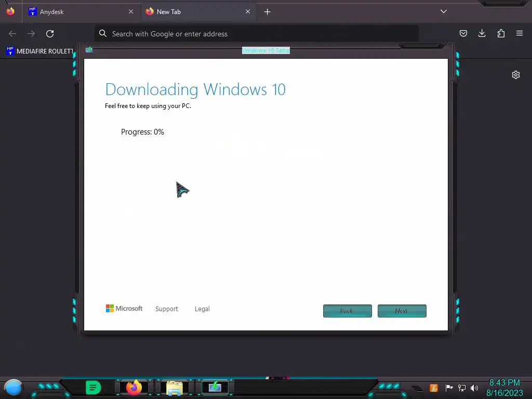Image resolution: width=532 pixels, height=399 pixels.
Task: Focus the Search with Google address bar
Action: (x=257, y=34)
